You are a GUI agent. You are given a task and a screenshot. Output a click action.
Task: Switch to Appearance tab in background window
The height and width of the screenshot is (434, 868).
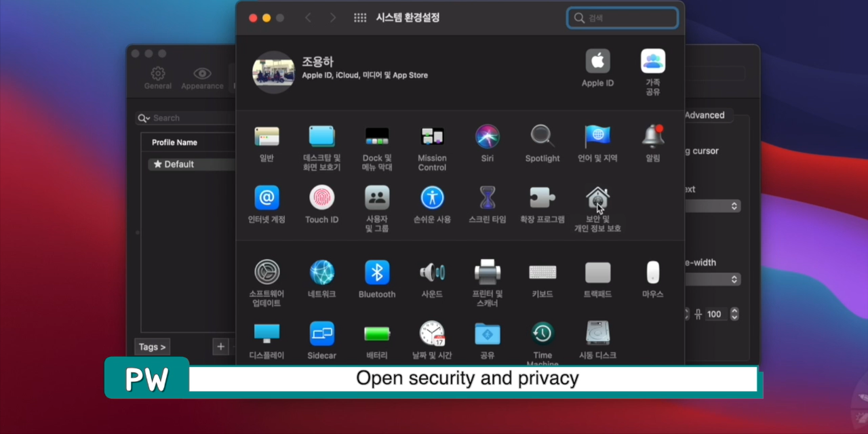pyautogui.click(x=202, y=78)
